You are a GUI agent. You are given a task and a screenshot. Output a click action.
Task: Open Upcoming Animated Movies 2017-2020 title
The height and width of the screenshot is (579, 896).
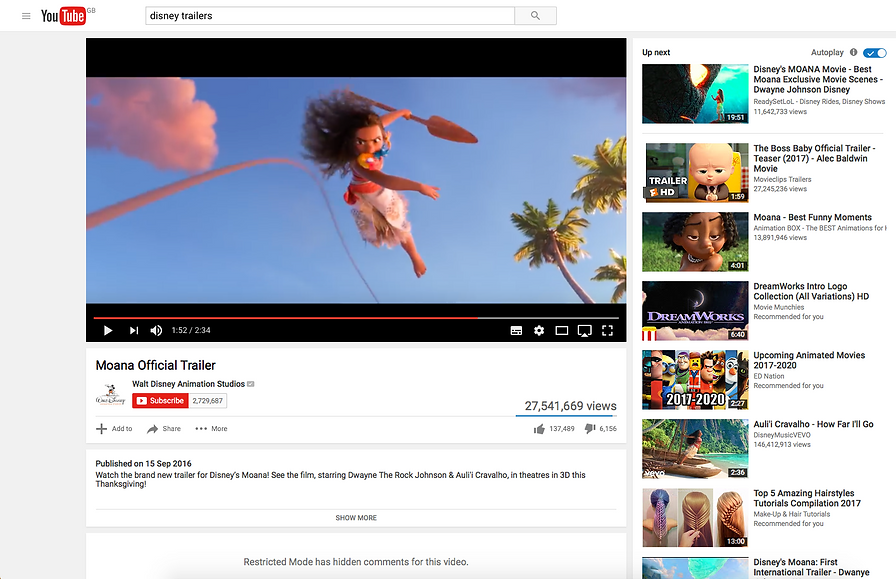[809, 360]
